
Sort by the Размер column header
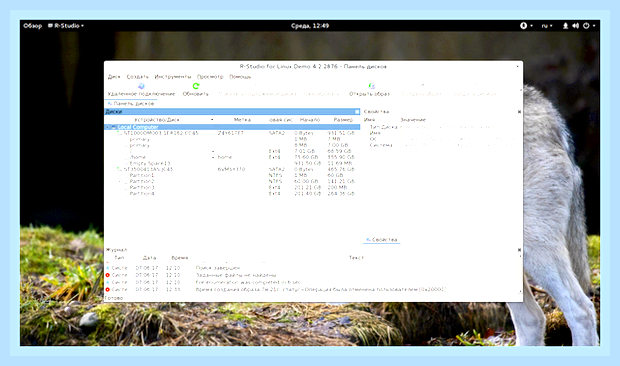pyautogui.click(x=343, y=120)
